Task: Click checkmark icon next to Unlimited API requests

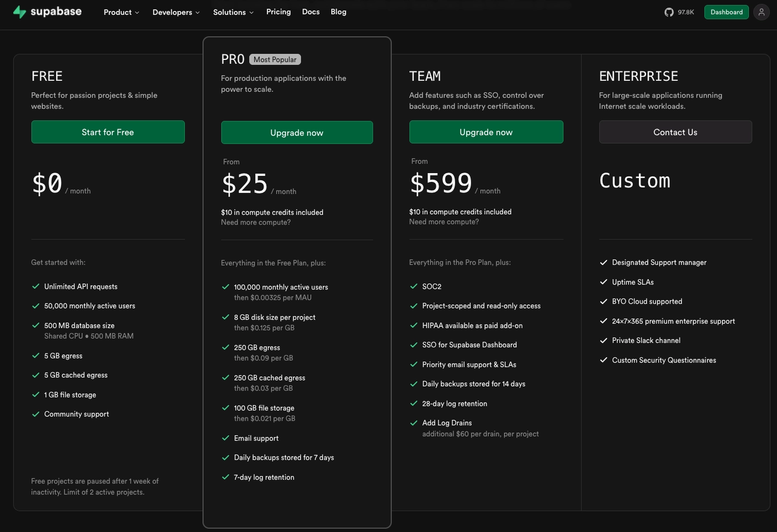Action: pos(36,286)
